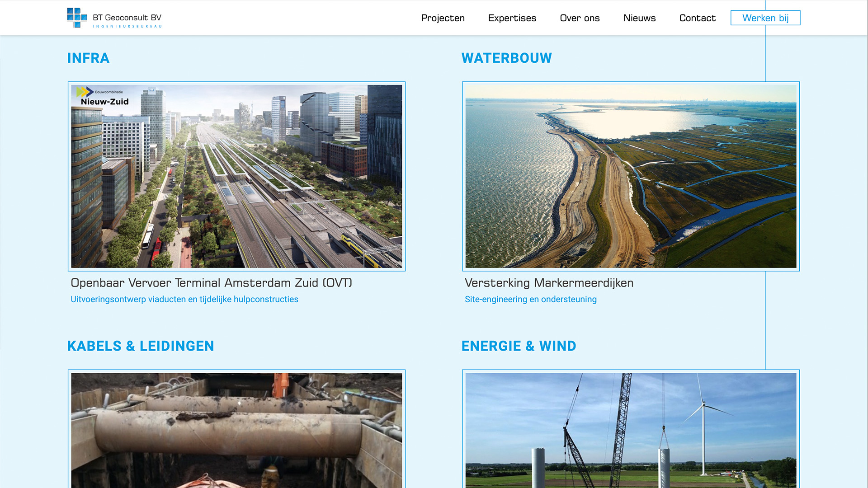Open the WATERBOUW category heading
This screenshot has width=868, height=488.
[x=506, y=58]
